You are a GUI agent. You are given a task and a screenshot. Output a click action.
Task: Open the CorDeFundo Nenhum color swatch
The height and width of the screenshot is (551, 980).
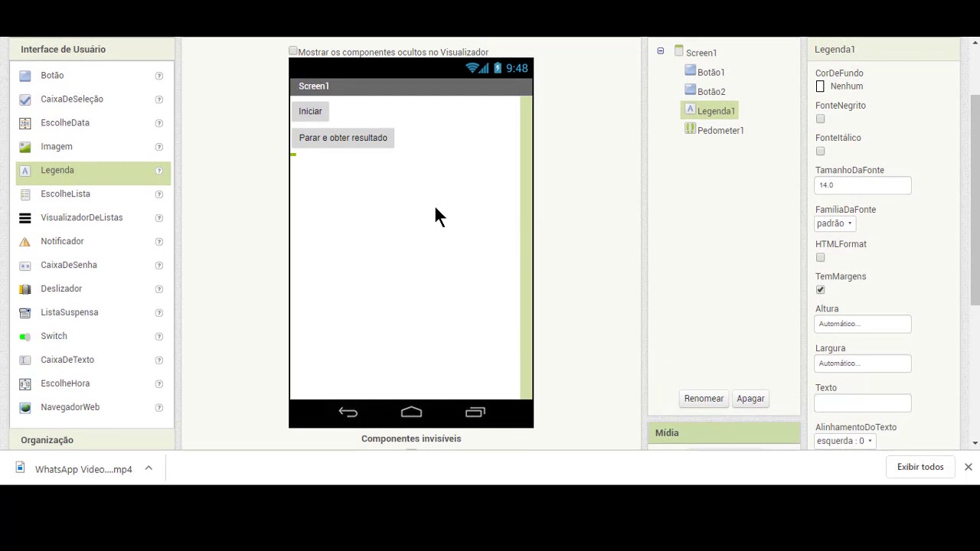(820, 86)
